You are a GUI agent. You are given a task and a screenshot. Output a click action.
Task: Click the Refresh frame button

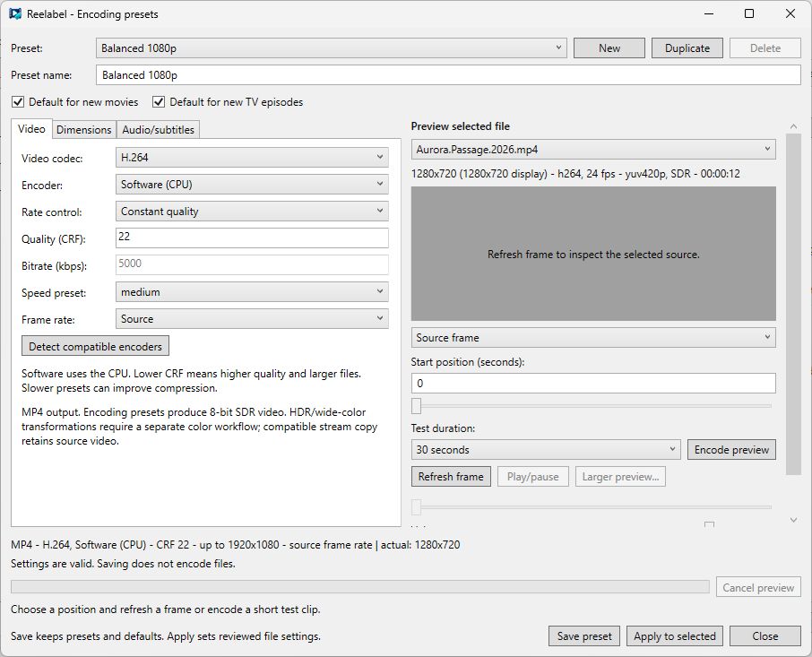[x=451, y=476]
